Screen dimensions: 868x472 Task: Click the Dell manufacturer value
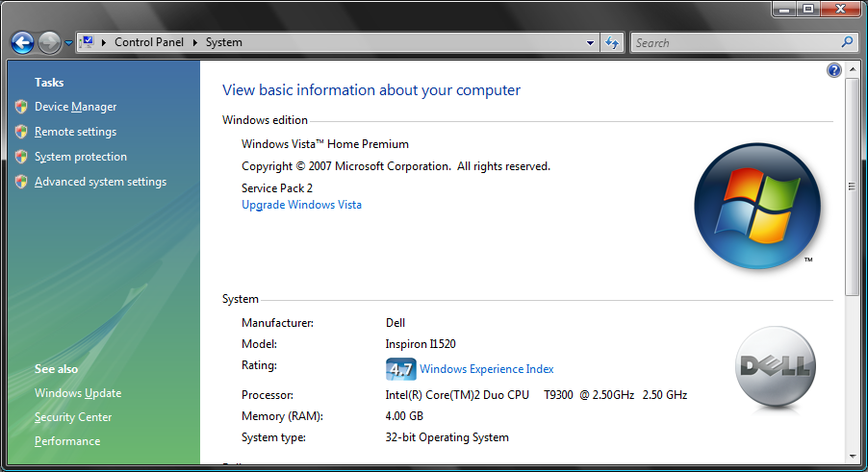click(396, 323)
